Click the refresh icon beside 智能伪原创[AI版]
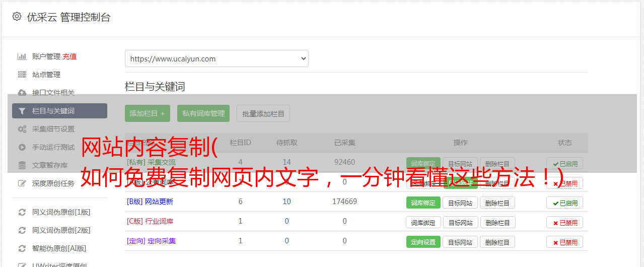Screen dimensions: 644x267 click(22, 248)
